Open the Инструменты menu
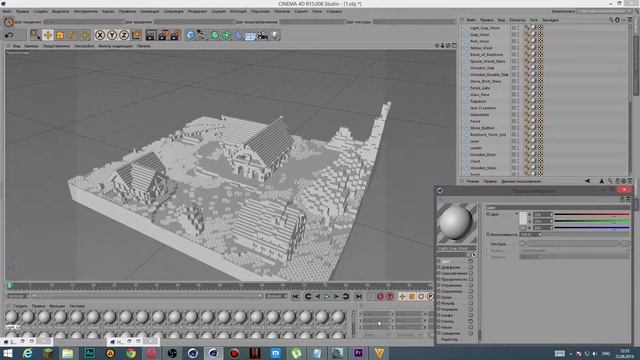Image resolution: width=640 pixels, height=360 pixels. [x=86, y=11]
